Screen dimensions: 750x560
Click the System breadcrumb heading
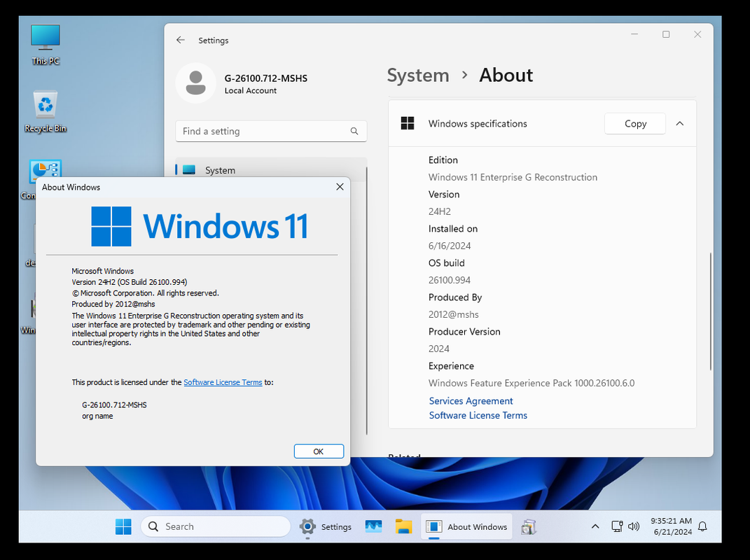click(418, 75)
